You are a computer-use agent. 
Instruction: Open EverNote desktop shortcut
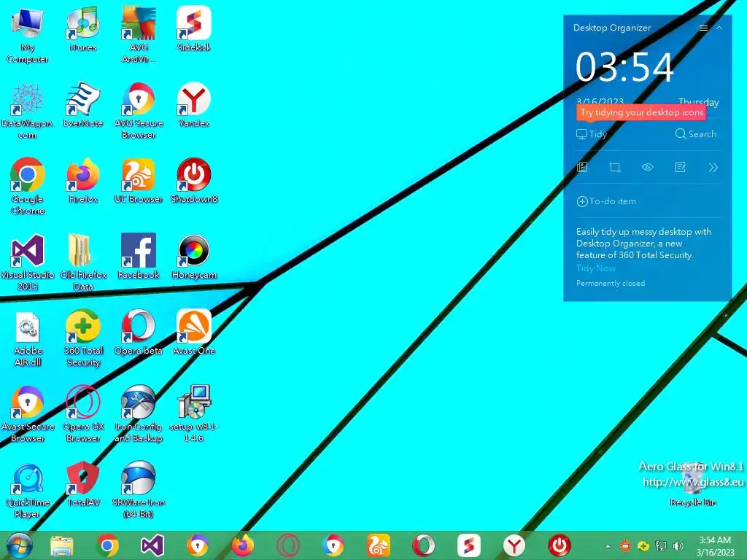tap(83, 105)
